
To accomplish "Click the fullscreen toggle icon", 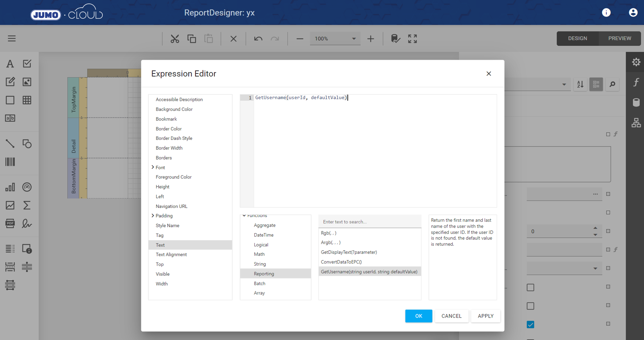I will tap(412, 39).
